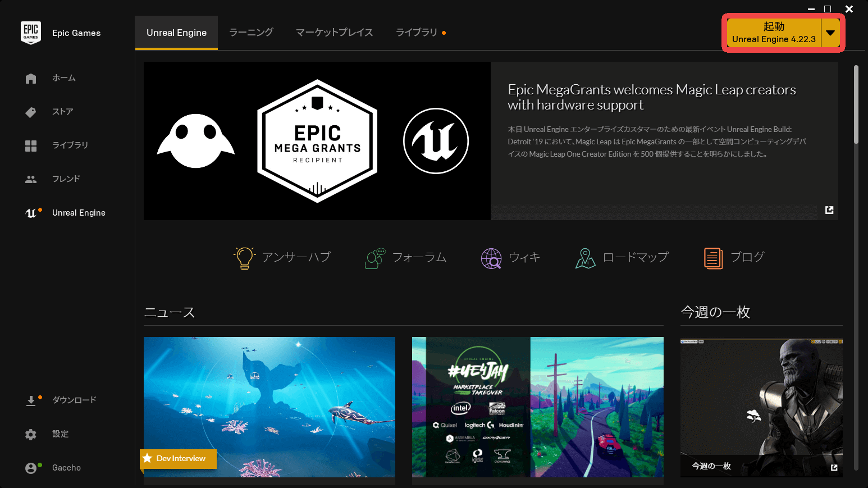This screenshot has width=868, height=488.
Task: Open the Downloads (ダウンロード) icon
Action: (31, 400)
